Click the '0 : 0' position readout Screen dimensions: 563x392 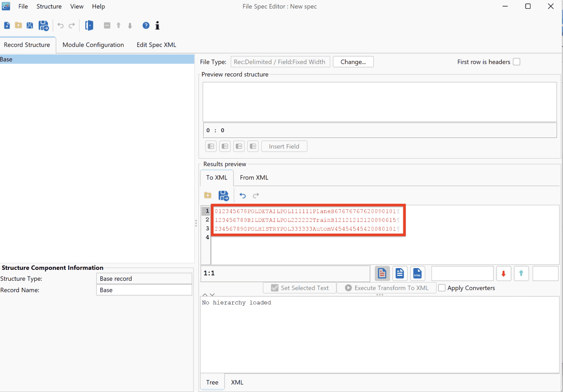(216, 130)
